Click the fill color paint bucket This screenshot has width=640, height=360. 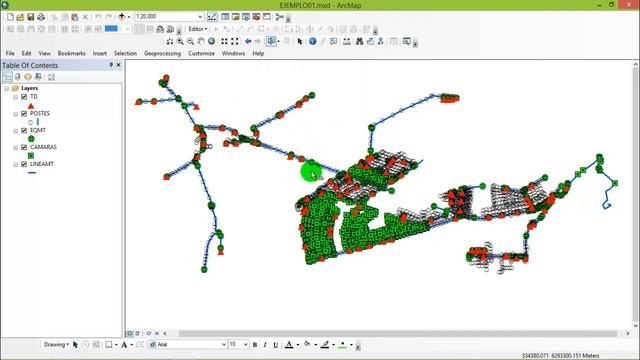(x=307, y=344)
